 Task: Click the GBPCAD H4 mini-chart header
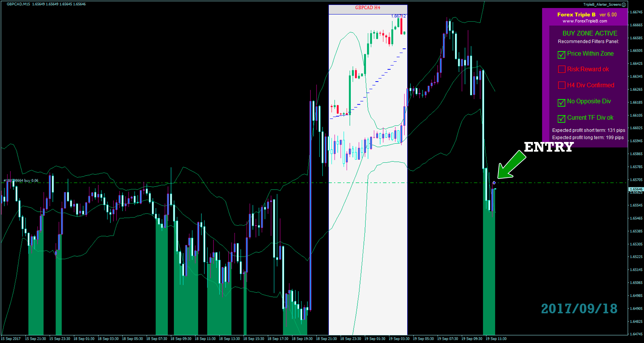(368, 8)
